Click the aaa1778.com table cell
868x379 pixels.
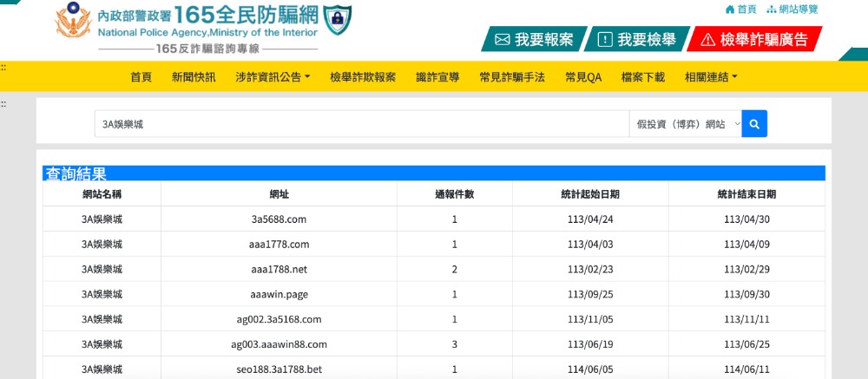pos(279,244)
